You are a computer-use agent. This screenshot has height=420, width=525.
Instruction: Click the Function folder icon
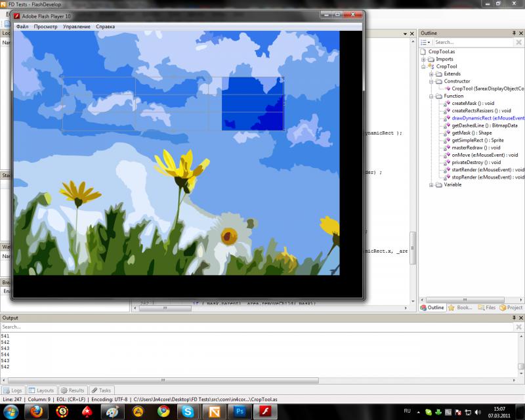(x=438, y=96)
